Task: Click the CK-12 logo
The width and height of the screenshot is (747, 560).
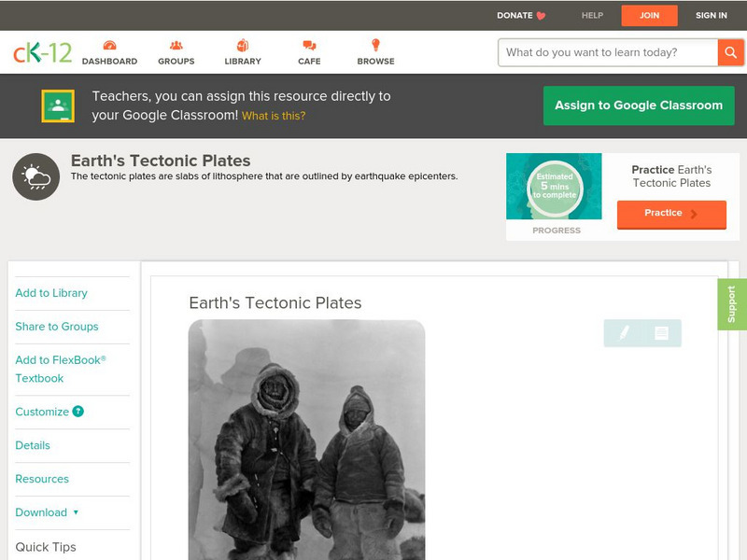Action: pyautogui.click(x=42, y=52)
